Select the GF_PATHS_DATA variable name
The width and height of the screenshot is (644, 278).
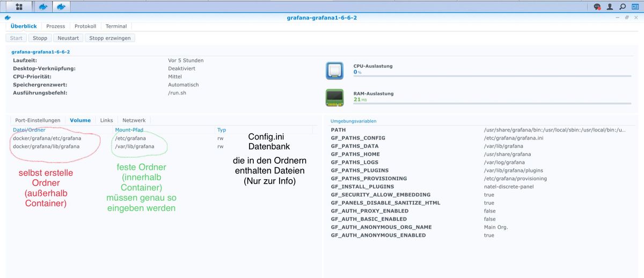pos(355,146)
